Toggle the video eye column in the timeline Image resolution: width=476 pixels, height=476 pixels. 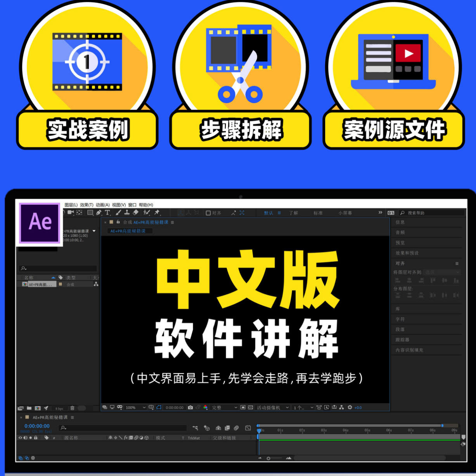tap(21, 438)
